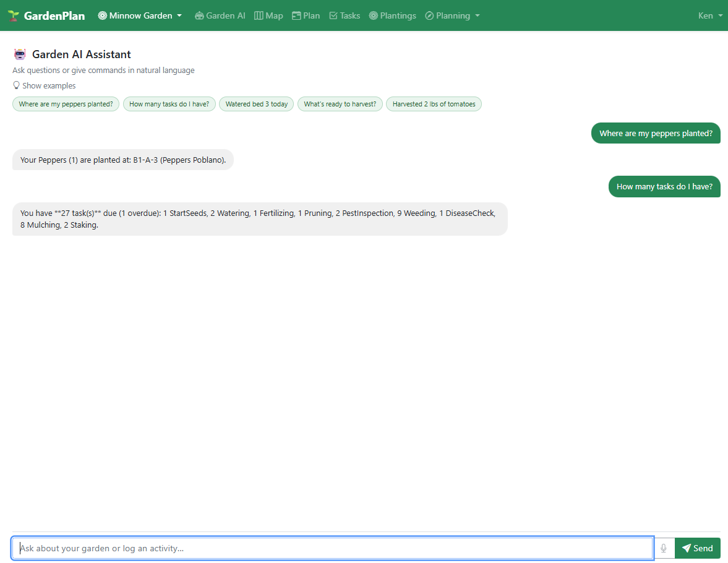728x563 pixels.
Task: Open the Minnow Garden dropdown
Action: point(139,15)
